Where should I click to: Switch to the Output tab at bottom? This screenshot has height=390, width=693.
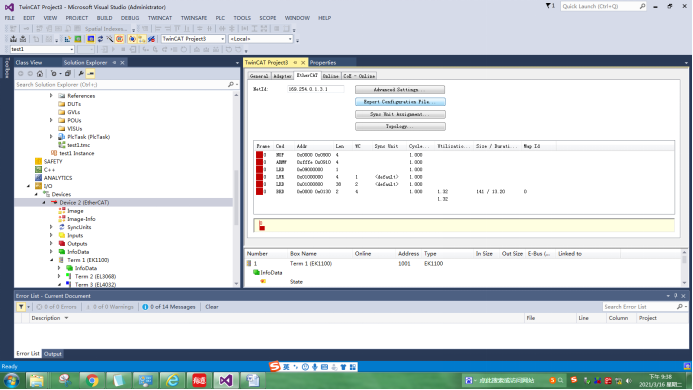[x=53, y=354]
